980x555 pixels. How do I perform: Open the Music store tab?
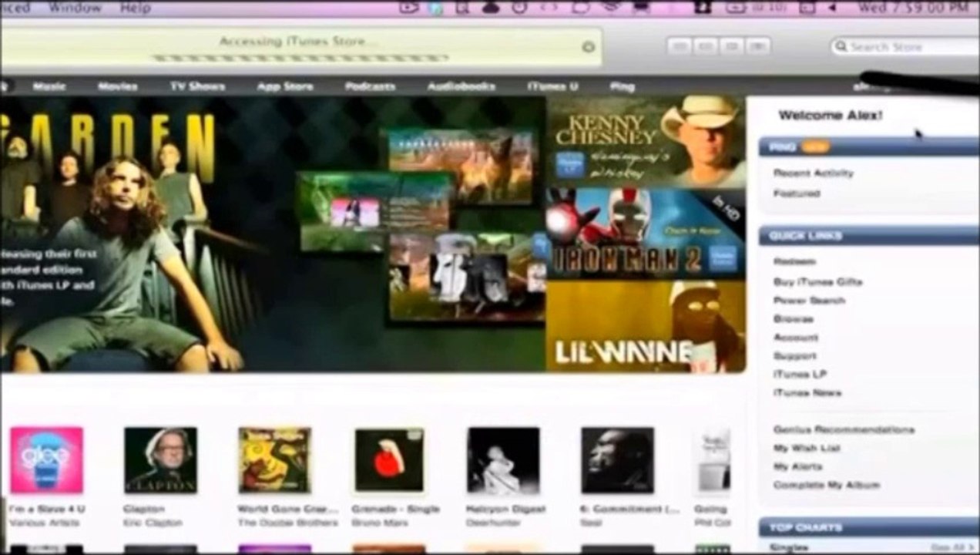point(49,86)
